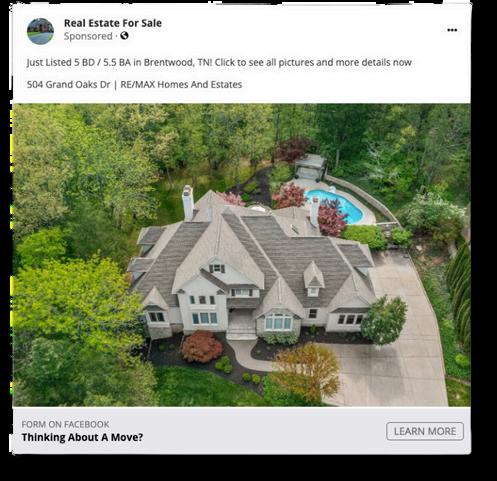Click the globe public audience icon
This screenshot has width=497, height=481.
pyautogui.click(x=124, y=36)
